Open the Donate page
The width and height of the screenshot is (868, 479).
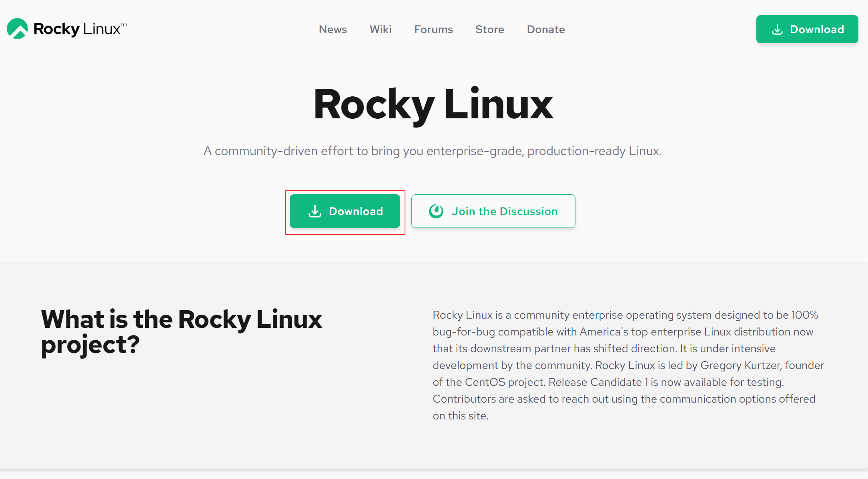545,29
